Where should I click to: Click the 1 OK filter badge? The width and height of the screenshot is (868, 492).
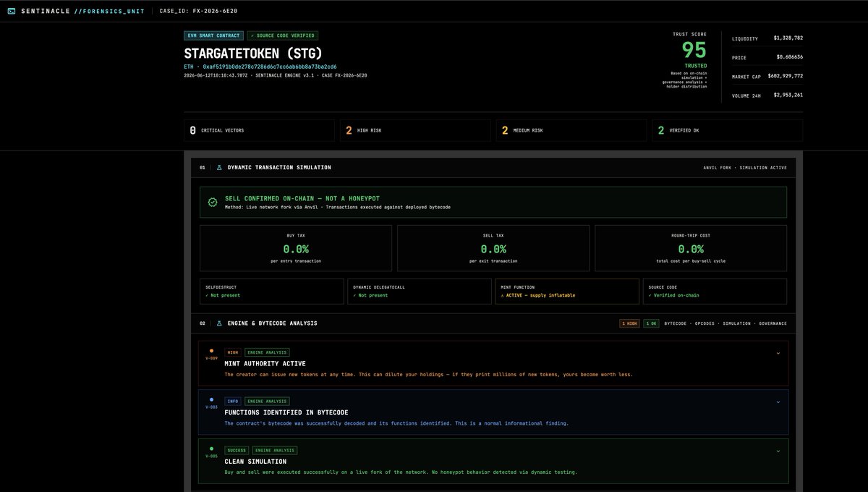coord(650,323)
